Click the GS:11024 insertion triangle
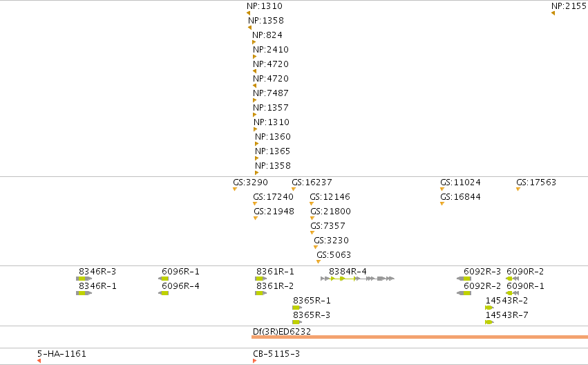Screen dimensions: 588x365 (x=442, y=189)
